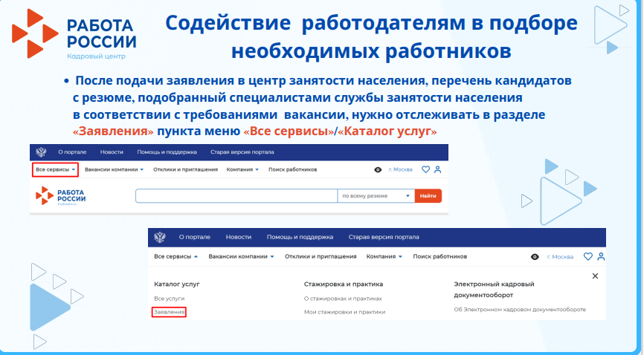The width and height of the screenshot is (644, 355).
Task: Click the orange Найти search button
Action: tap(428, 196)
